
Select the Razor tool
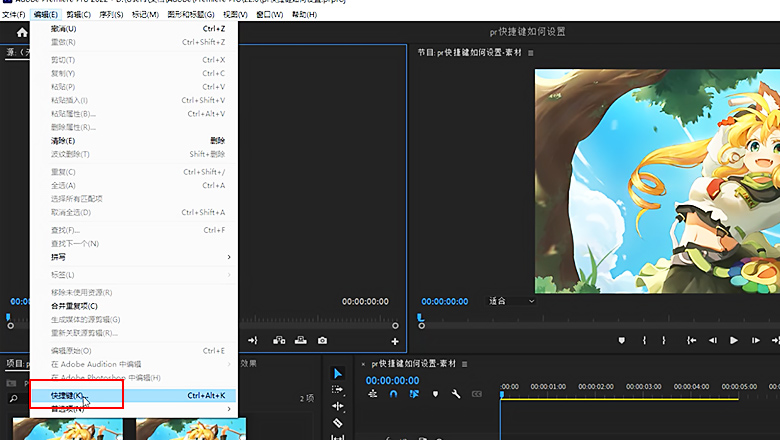338,423
